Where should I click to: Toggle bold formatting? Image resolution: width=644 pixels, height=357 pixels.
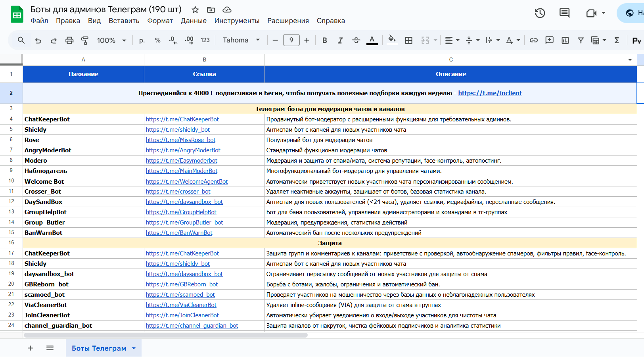pos(324,40)
